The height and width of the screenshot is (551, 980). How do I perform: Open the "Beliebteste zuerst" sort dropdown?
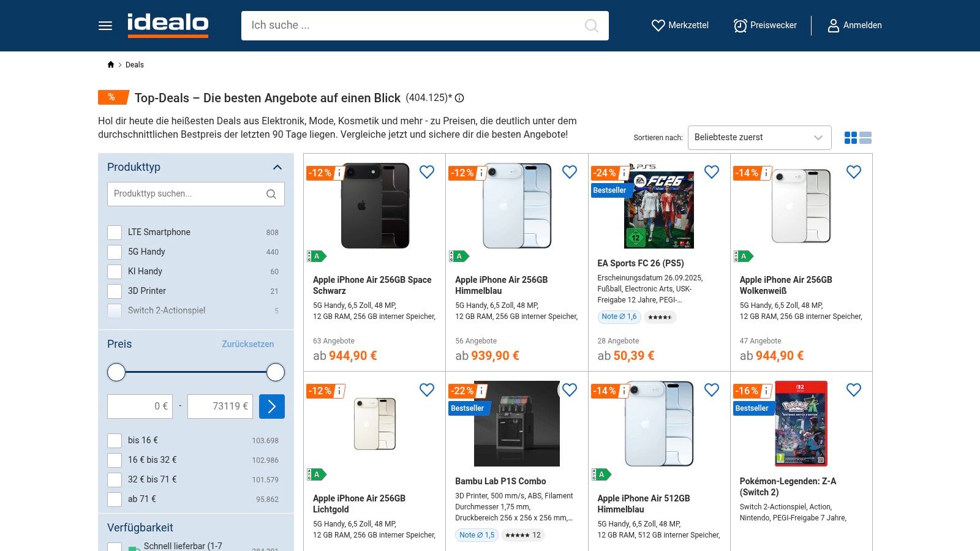pyautogui.click(x=759, y=138)
